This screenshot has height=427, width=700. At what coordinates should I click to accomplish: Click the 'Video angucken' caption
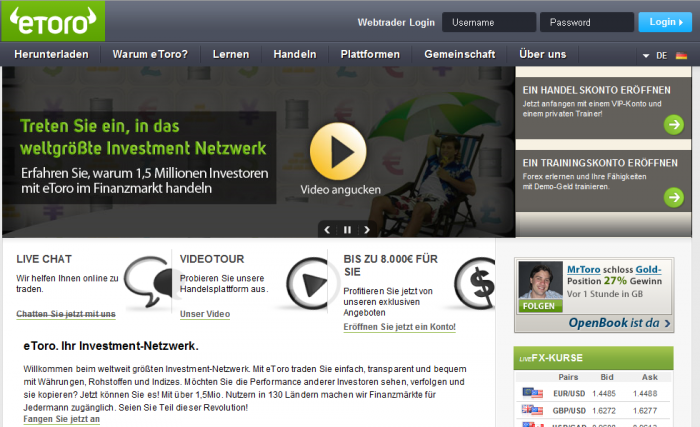tap(341, 190)
